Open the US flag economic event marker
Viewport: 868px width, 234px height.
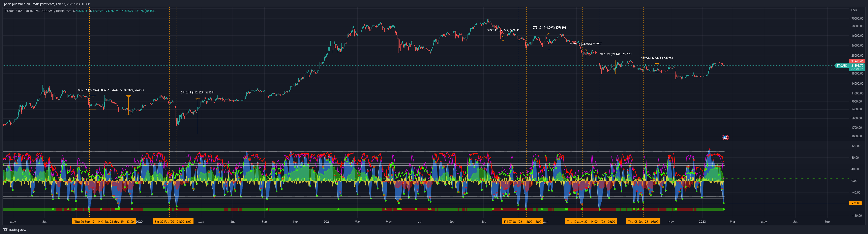click(x=725, y=137)
